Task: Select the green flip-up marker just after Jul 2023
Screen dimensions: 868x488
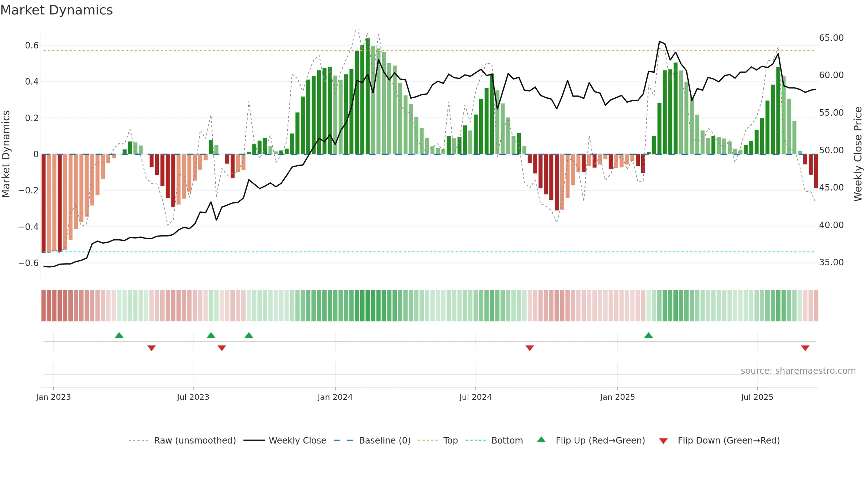Action: click(x=211, y=335)
